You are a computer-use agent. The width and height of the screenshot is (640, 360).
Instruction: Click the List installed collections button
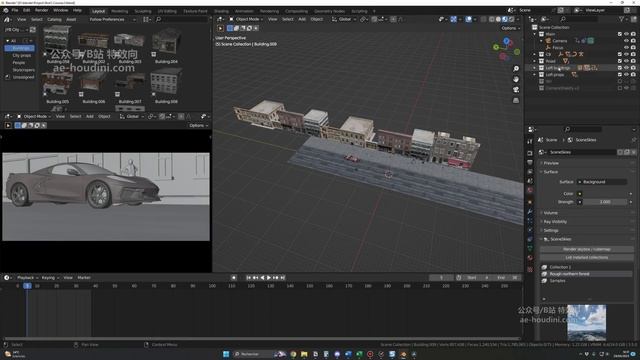coord(587,258)
